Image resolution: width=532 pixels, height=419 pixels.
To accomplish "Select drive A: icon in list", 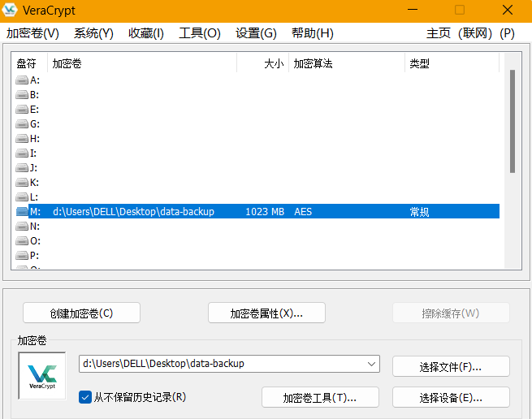I will tap(22, 80).
